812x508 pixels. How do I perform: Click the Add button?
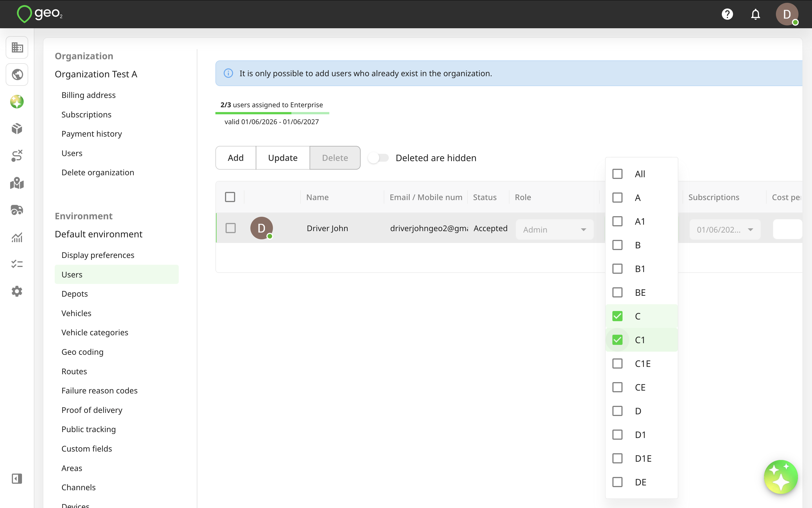pyautogui.click(x=235, y=158)
